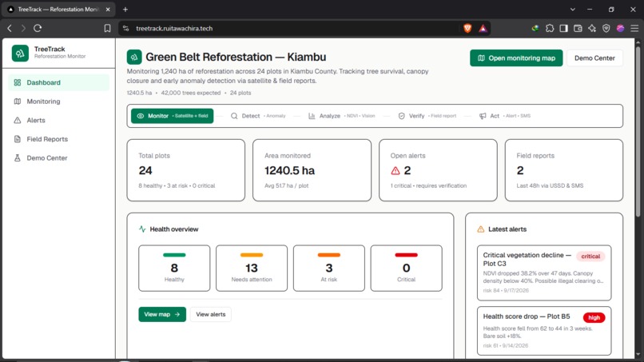Click the Open monitoring map button
The image size is (644, 362).
click(516, 58)
